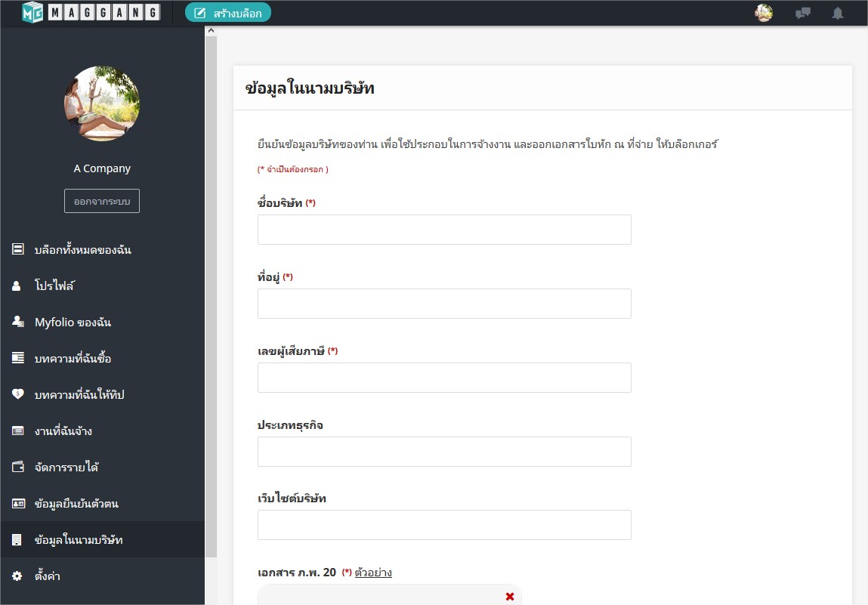
Task: Click the ออกจากระบบ logout button
Action: (102, 201)
